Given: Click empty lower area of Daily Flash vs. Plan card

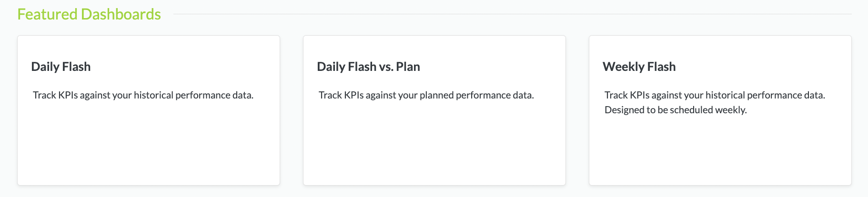Looking at the screenshot, I should (434, 152).
